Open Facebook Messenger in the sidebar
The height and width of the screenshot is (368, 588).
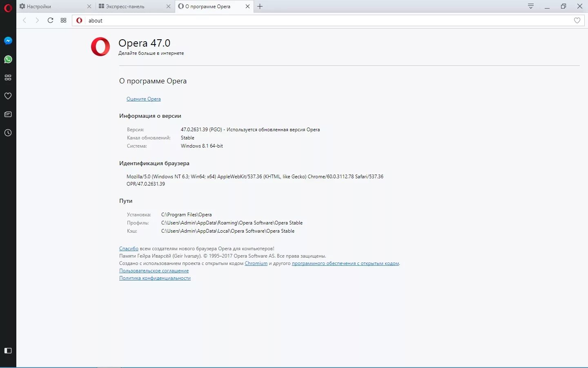coord(8,40)
